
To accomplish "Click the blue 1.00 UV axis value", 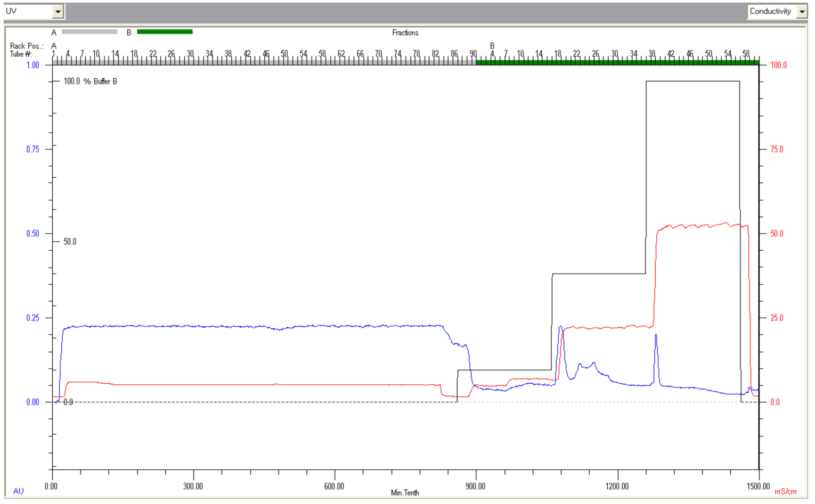I will (x=32, y=65).
